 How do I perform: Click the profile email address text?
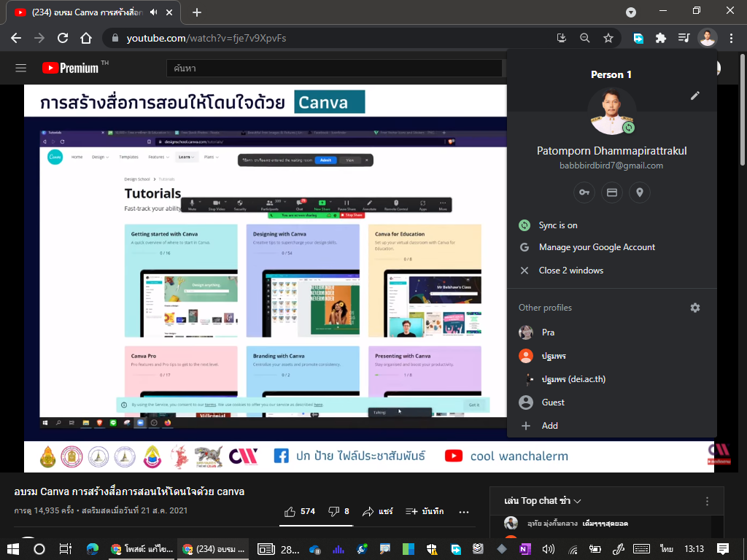coord(611,166)
